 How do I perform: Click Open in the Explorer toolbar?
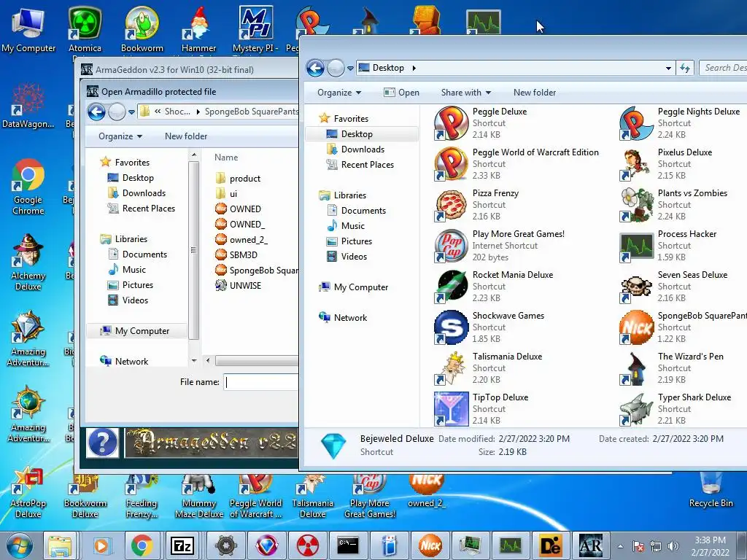[x=402, y=93]
